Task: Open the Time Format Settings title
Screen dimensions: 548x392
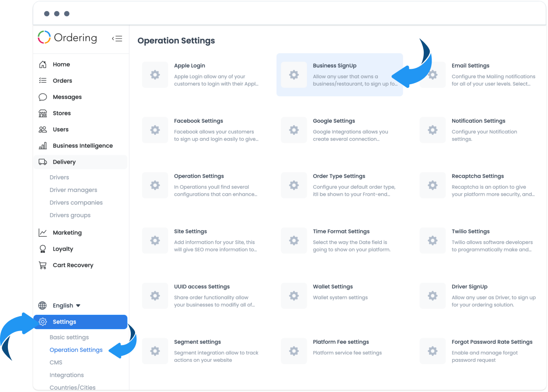Action: click(x=341, y=232)
